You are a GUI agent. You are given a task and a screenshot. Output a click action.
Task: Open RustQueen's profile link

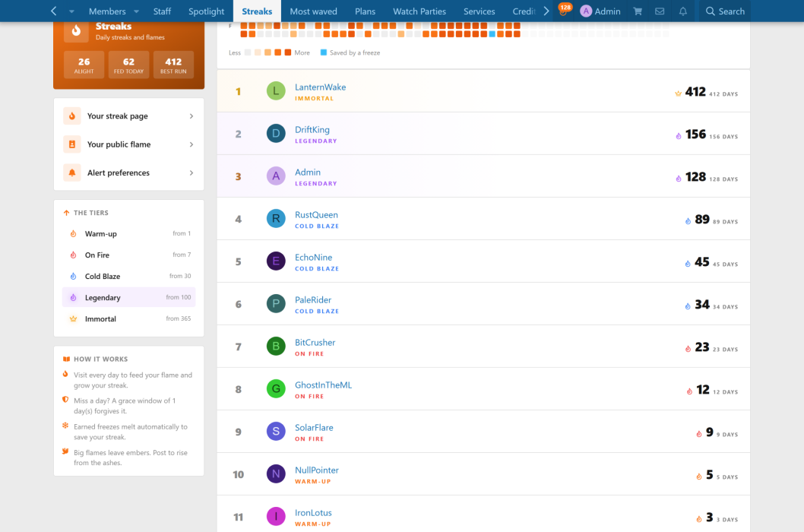coord(316,215)
